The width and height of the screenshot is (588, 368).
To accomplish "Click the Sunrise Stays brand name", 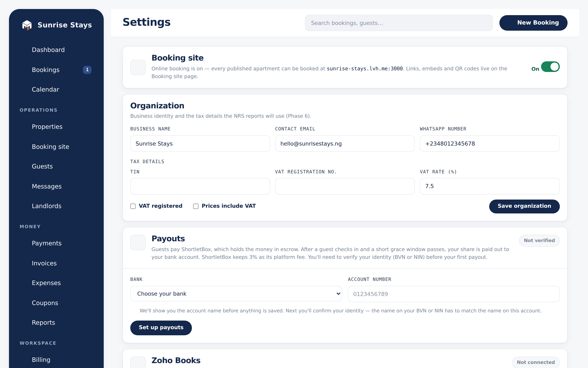I will point(65,25).
